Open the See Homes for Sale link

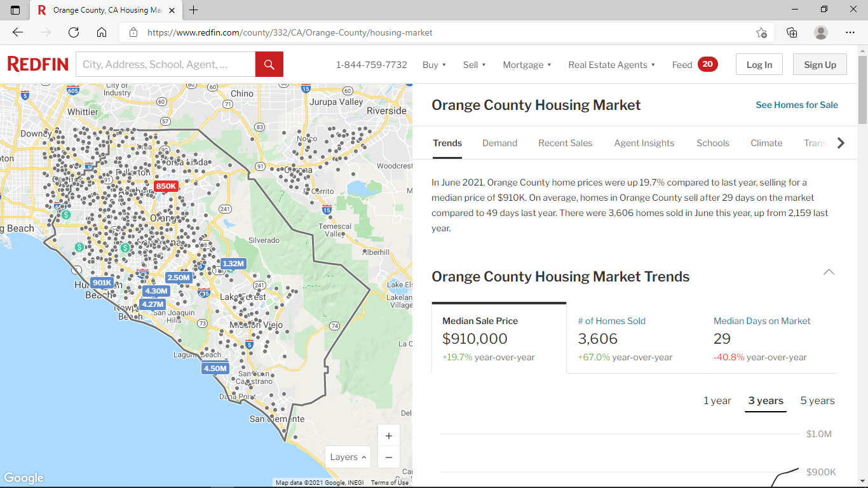(797, 105)
